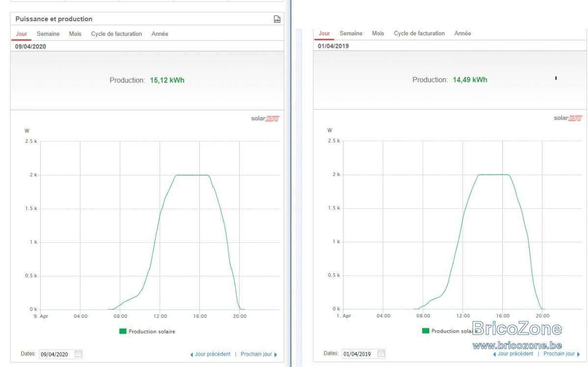Click right arrow after Prochain jour, left panel
Screen dimensions: 588x367
[276, 355]
